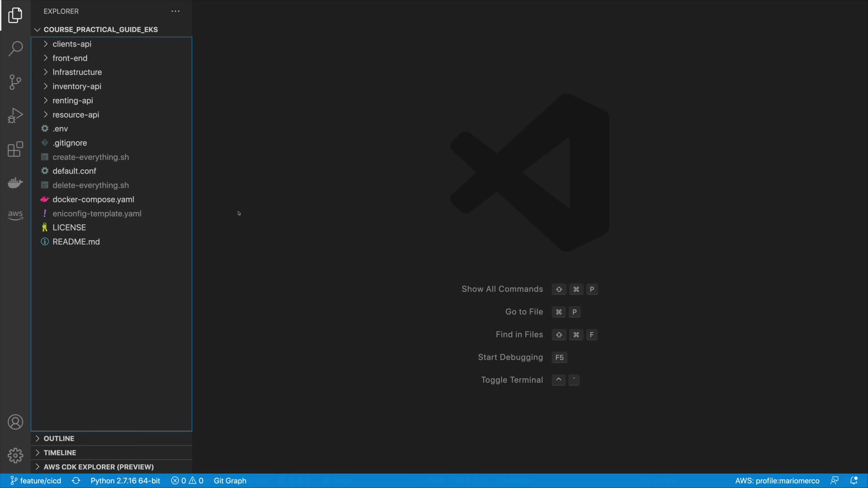Screen dimensions: 868x488
Task: Expand the clients-api folder
Action: 72,44
